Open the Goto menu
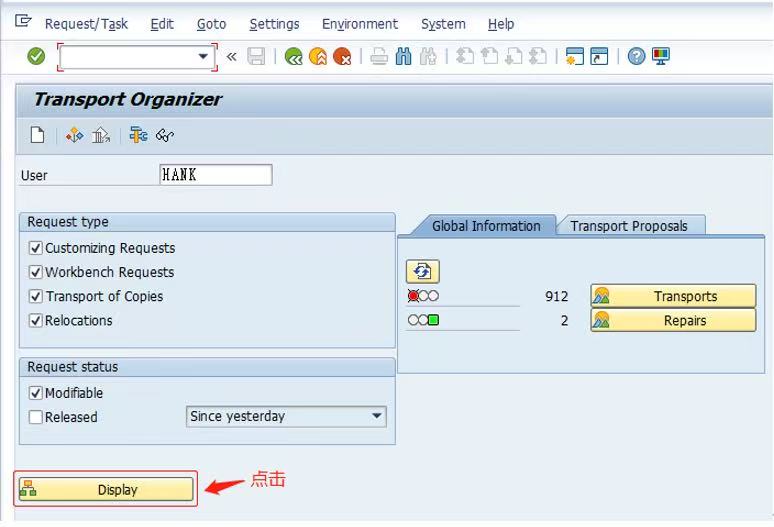 pyautogui.click(x=211, y=24)
